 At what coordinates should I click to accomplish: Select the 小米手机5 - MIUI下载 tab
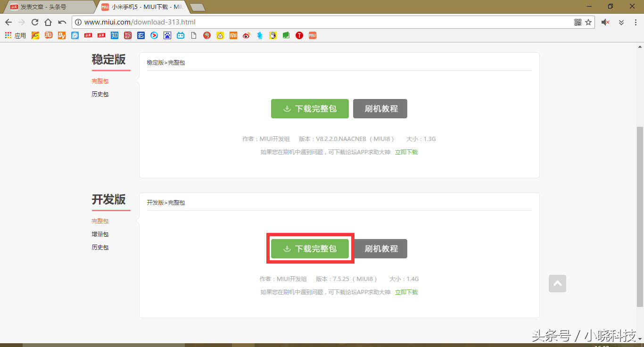(141, 7)
